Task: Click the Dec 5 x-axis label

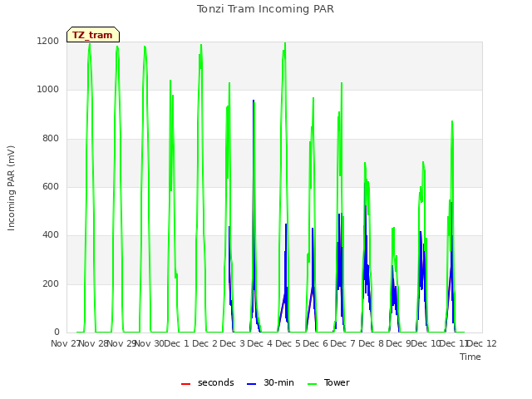Action: 288,343
